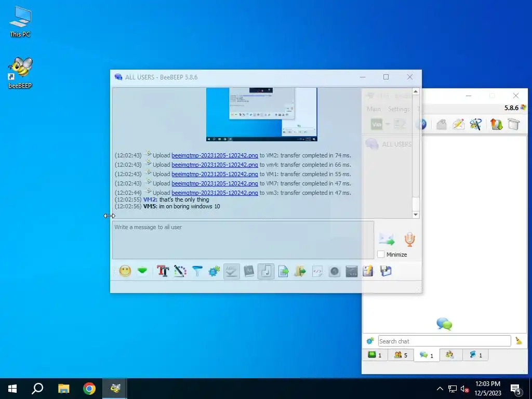Open the png link uploaded to VM2

click(x=215, y=155)
